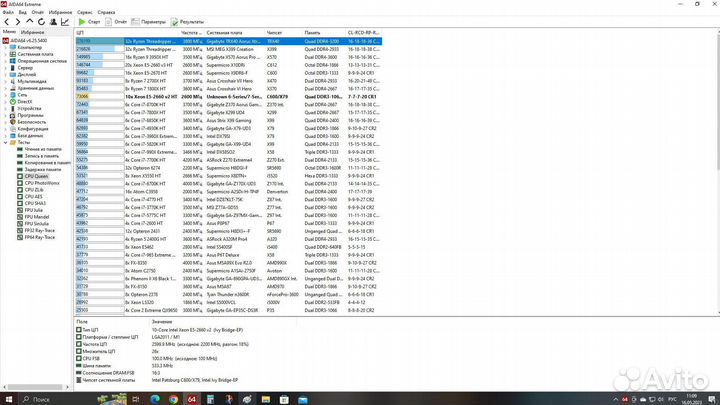Select the bold 10x Xeon E5-2660 v2 HT row
The image size is (720, 405).
point(228,97)
